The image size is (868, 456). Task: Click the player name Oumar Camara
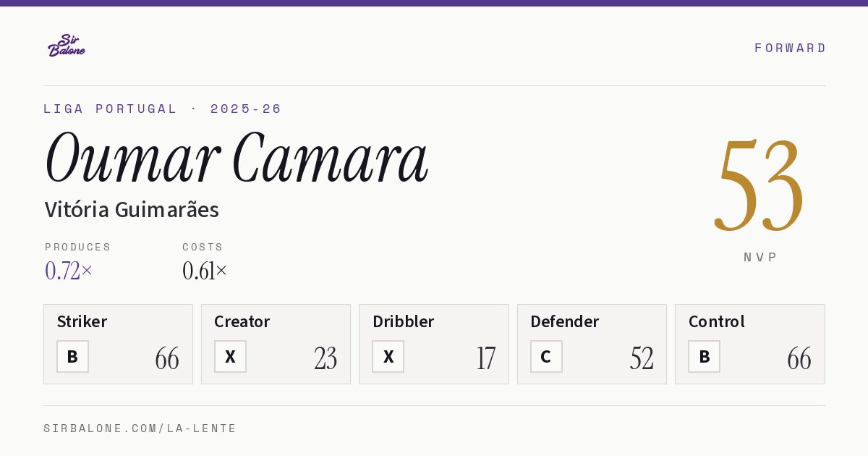pos(237,158)
